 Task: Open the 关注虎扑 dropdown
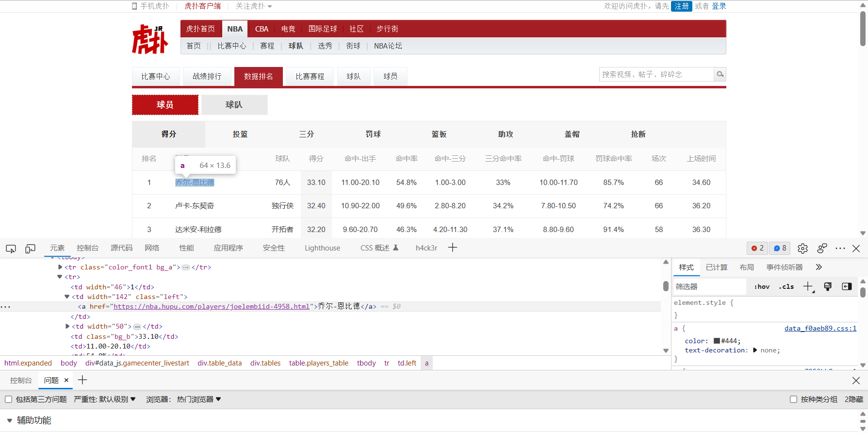(x=254, y=6)
